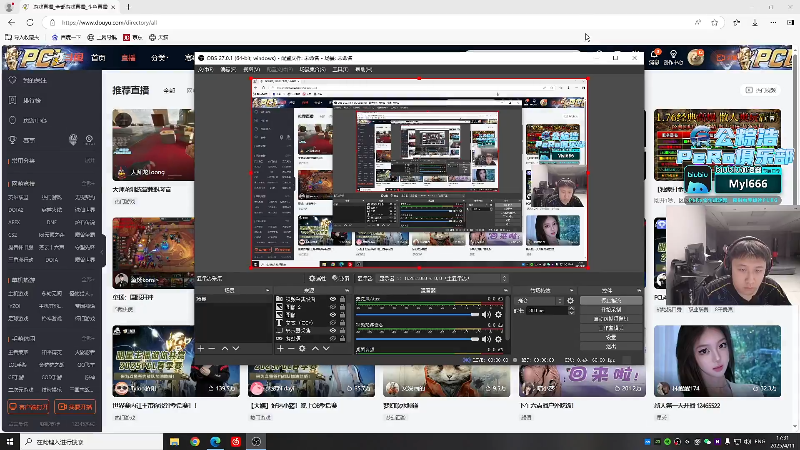This screenshot has width=800, height=450.
Task: Move the selected source down in the Sources dock
Action: [326, 348]
